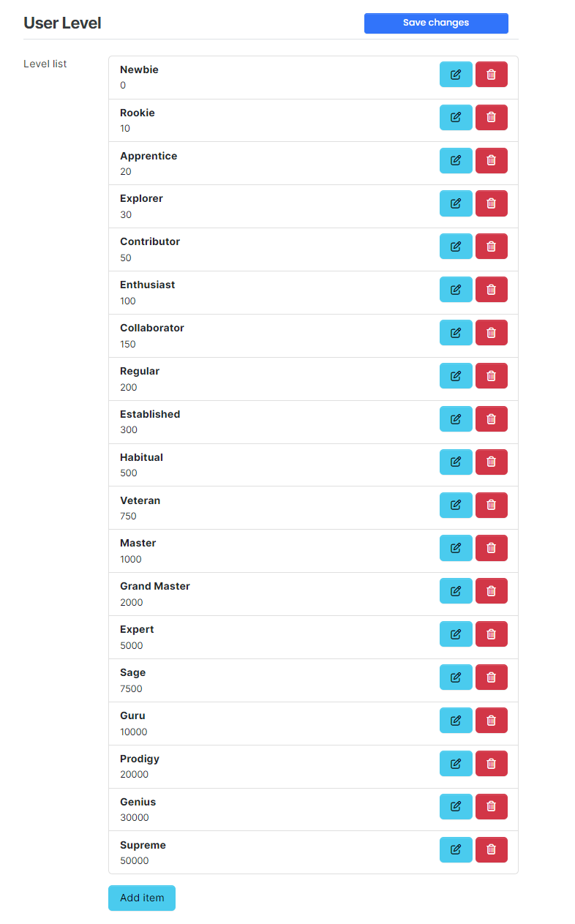Edit the Established level

click(x=456, y=419)
